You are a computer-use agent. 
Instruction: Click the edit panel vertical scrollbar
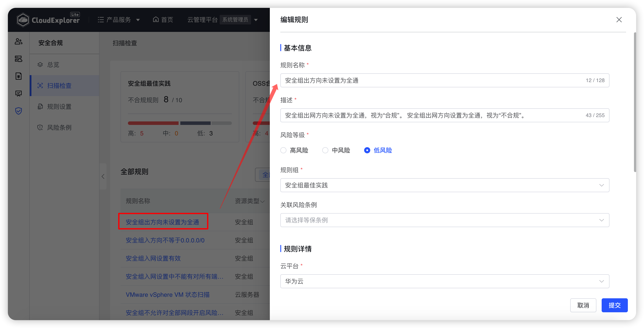click(x=635, y=102)
